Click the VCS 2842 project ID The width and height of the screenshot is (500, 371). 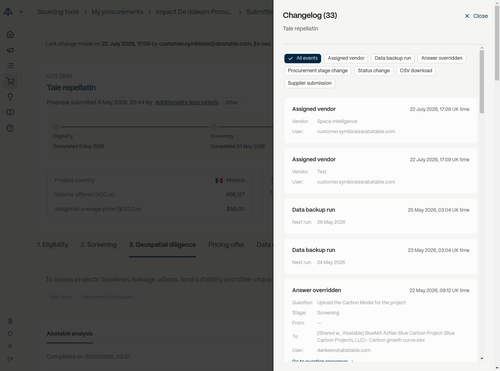pos(59,76)
